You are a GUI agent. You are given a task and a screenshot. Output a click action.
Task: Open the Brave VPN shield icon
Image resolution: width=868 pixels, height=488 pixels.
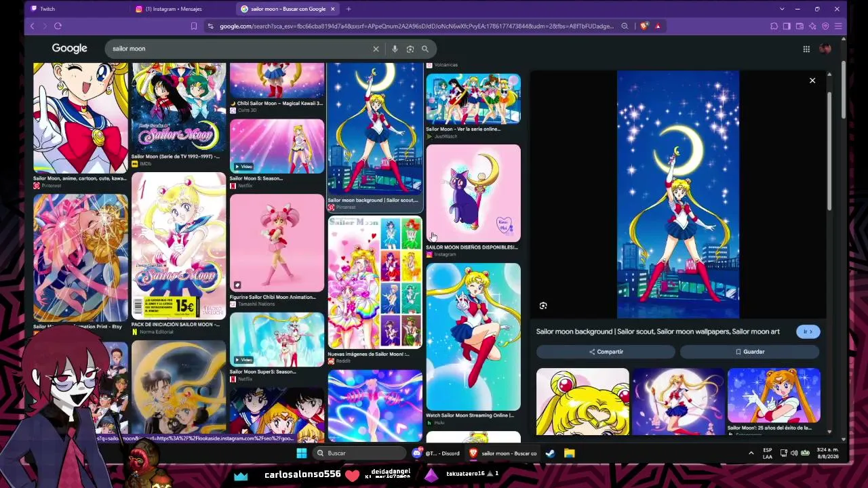[825, 26]
